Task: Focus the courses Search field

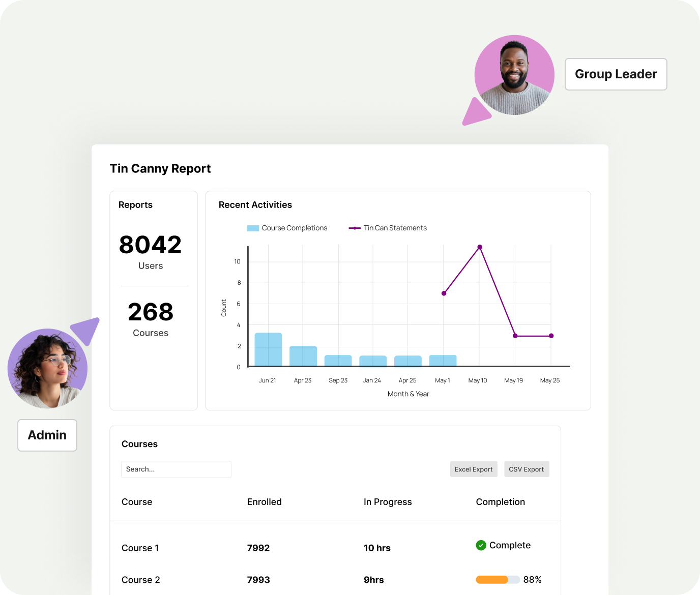Action: (x=176, y=469)
